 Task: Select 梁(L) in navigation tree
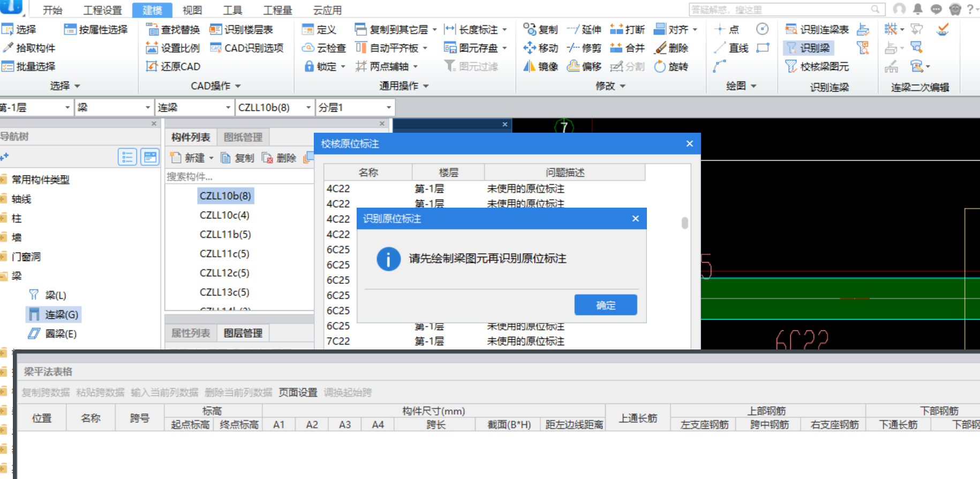click(48, 295)
